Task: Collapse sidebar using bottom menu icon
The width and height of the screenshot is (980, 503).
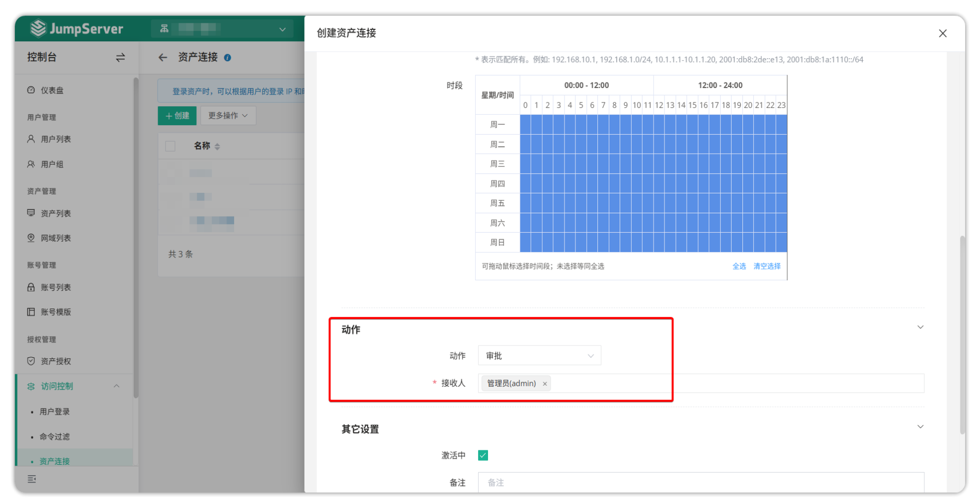Action: pos(32,479)
